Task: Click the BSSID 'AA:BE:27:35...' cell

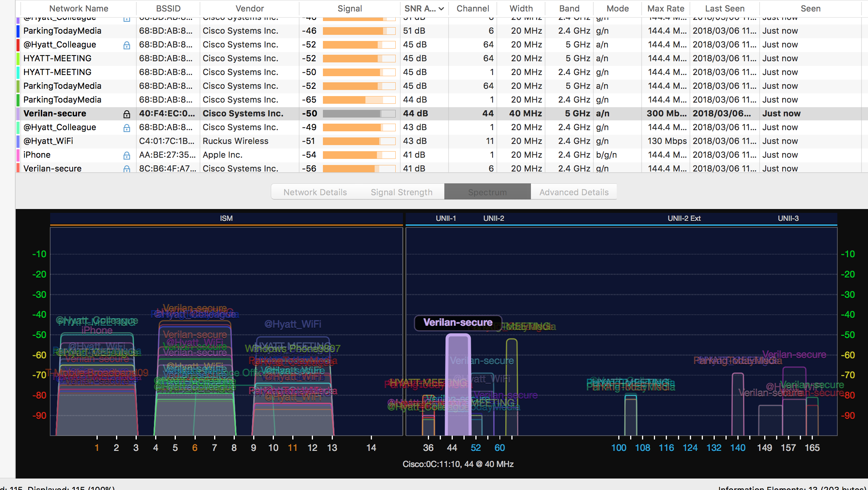Action: [167, 155]
